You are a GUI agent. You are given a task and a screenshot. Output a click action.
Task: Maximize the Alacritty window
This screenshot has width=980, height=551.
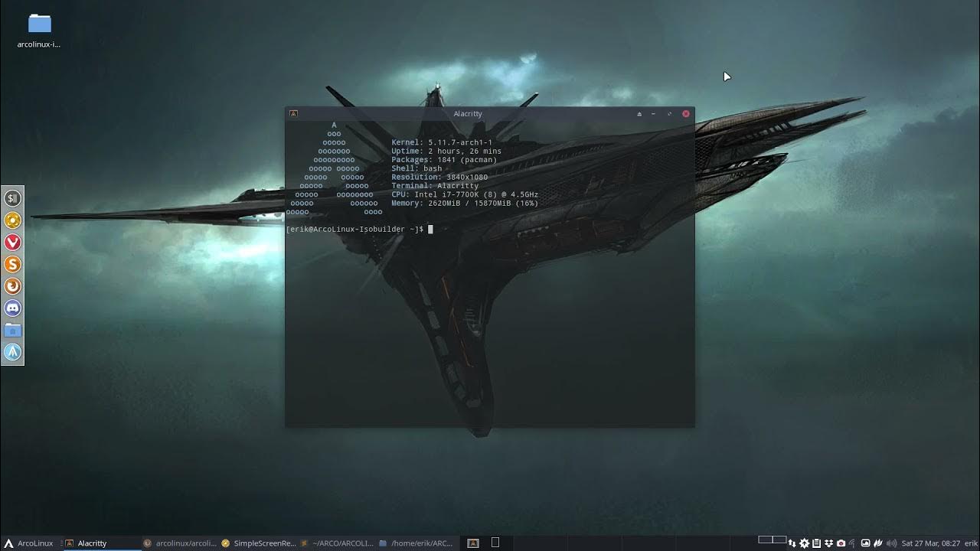click(x=669, y=113)
